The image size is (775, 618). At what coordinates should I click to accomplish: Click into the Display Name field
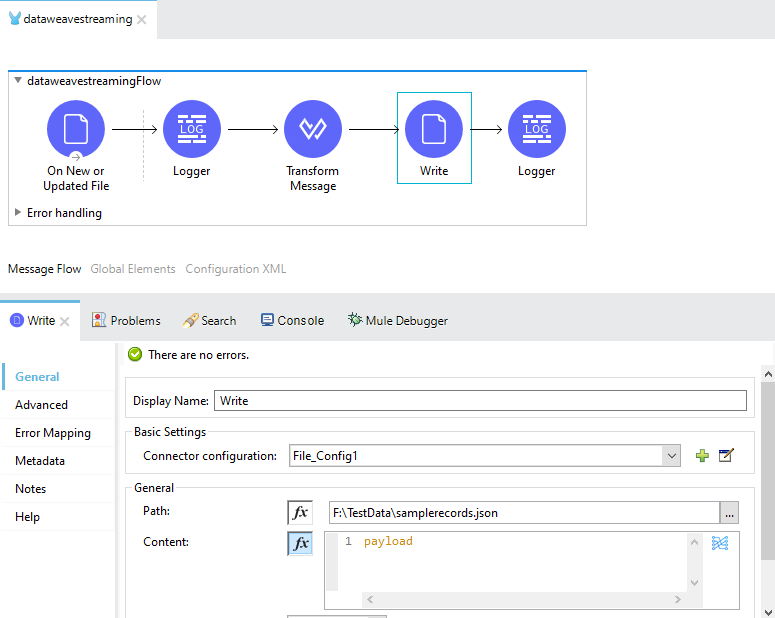[480, 400]
